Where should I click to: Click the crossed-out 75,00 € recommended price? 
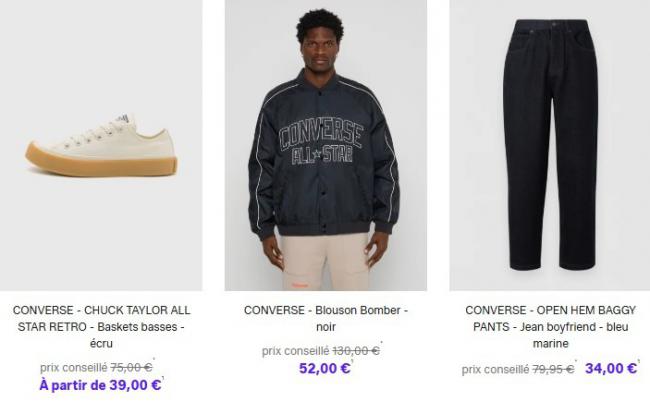(x=131, y=367)
